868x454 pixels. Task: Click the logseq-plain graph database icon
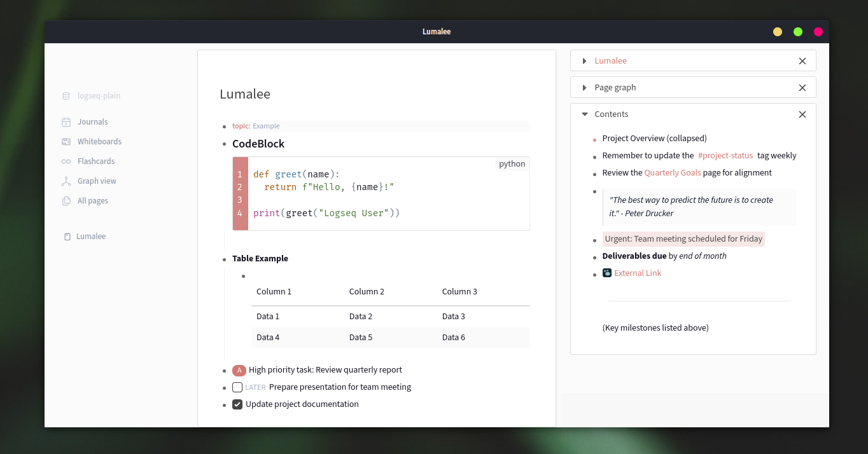click(x=66, y=96)
